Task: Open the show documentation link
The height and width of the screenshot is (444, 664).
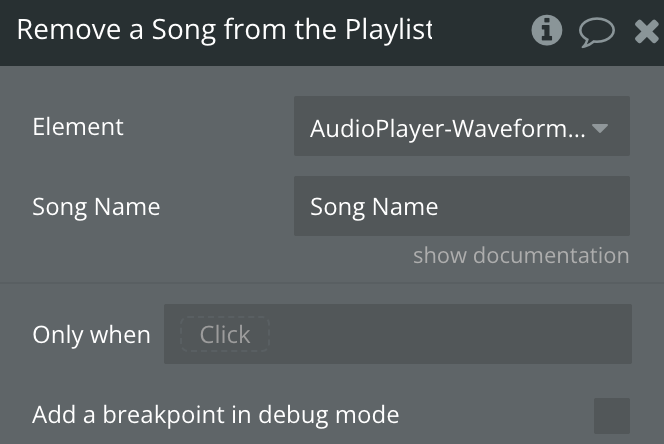Action: (x=521, y=255)
